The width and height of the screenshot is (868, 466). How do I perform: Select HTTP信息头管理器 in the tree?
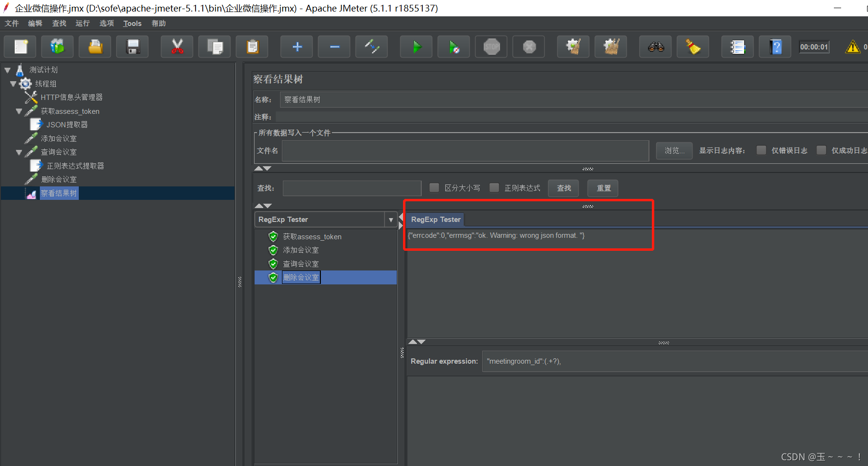click(x=72, y=98)
